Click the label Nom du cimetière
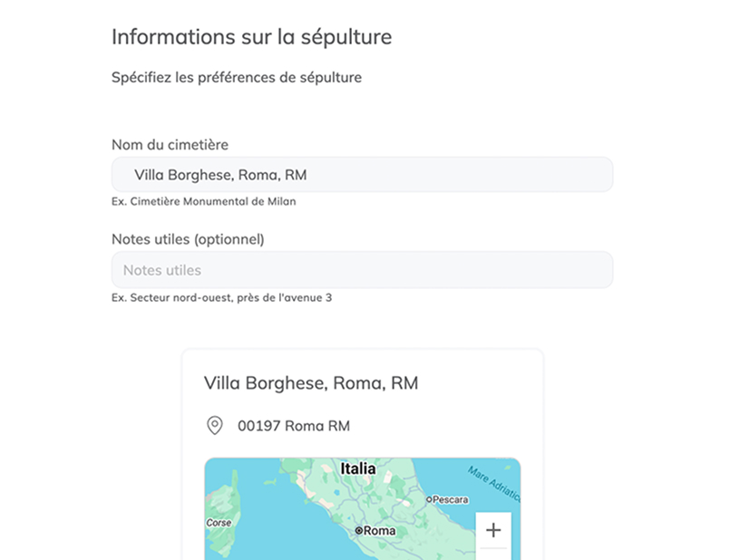The width and height of the screenshot is (729, 560). 169,144
